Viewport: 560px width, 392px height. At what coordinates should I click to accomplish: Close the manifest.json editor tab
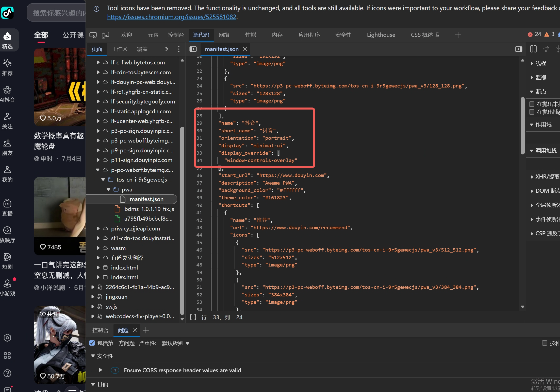pos(245,49)
